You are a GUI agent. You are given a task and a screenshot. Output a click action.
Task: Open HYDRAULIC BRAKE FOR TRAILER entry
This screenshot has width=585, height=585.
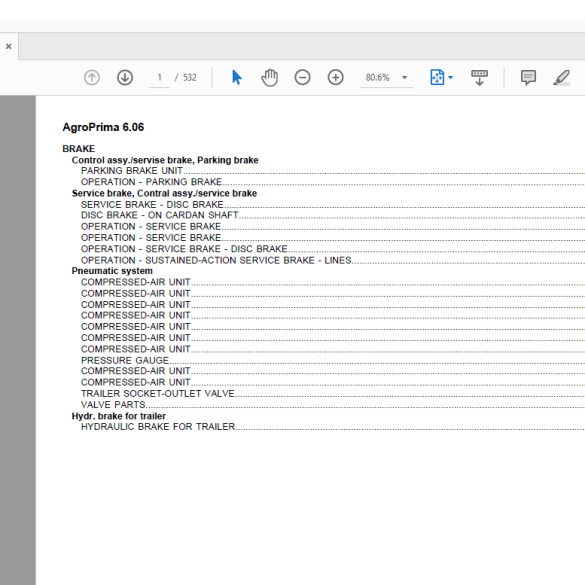[x=158, y=427]
